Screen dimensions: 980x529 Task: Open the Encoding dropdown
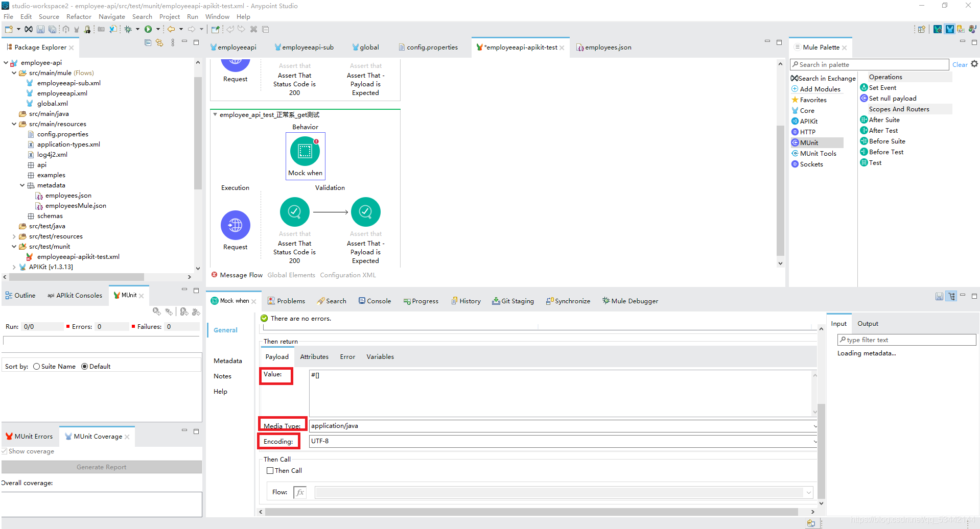pos(815,441)
